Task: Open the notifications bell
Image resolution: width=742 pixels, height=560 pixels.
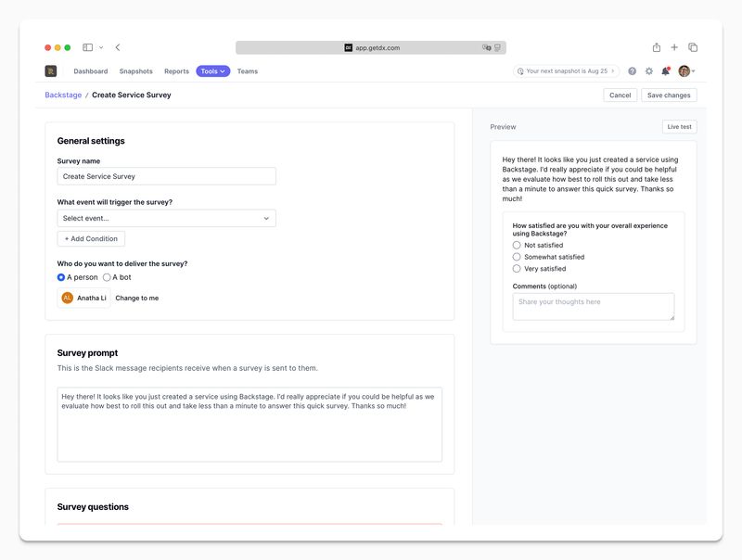Action: pyautogui.click(x=665, y=71)
